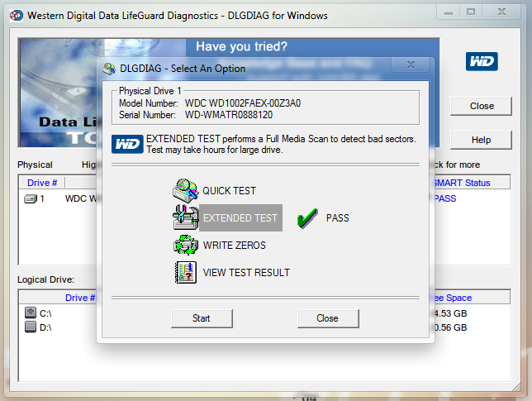The width and height of the screenshot is (532, 401).
Task: Click the WD logo in the main window
Action: (x=482, y=61)
